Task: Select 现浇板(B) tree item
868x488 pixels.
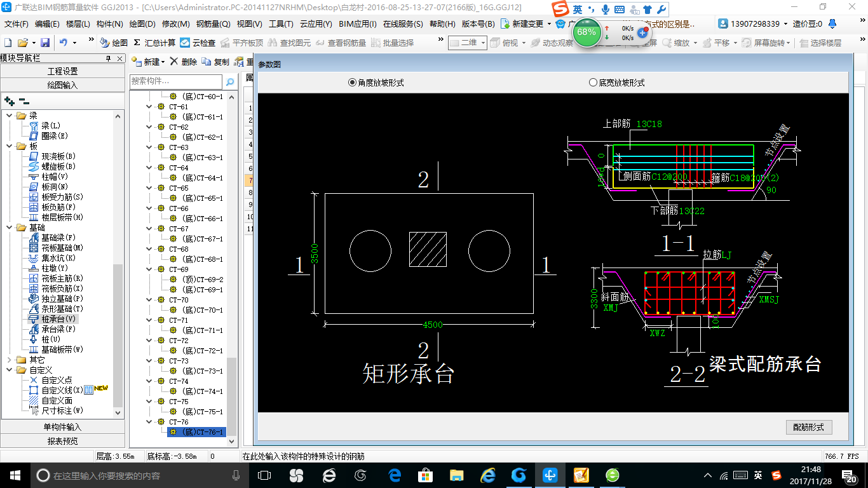Action: tap(52, 156)
